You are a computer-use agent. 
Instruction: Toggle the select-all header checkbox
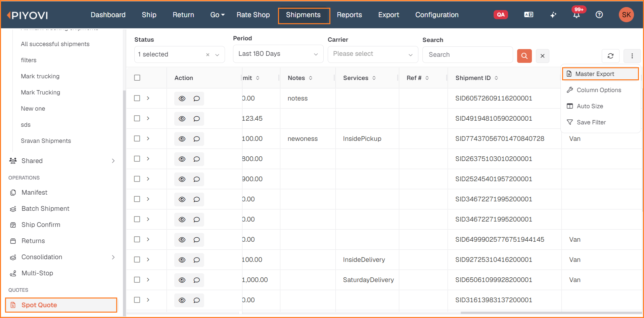137,78
